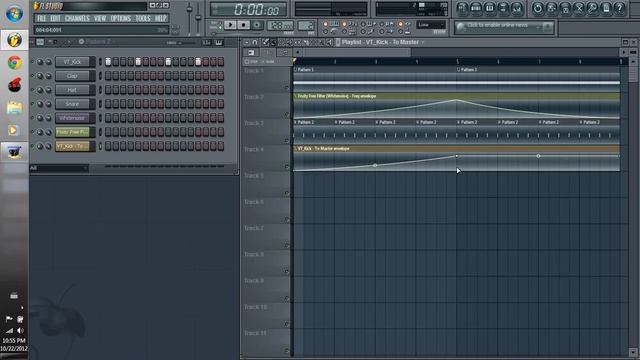Select Fruity Free Filter envelope clip title
Screen dimensions: 640x360
(337, 96)
